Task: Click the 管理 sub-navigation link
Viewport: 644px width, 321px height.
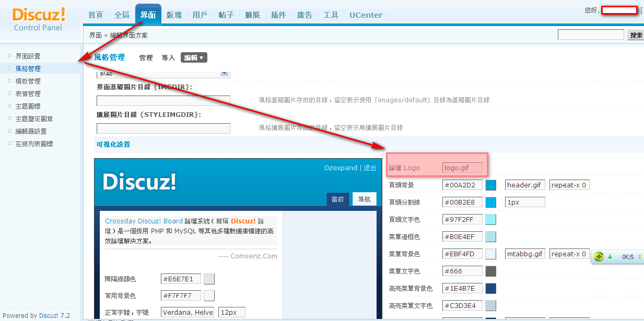Action: (x=146, y=57)
